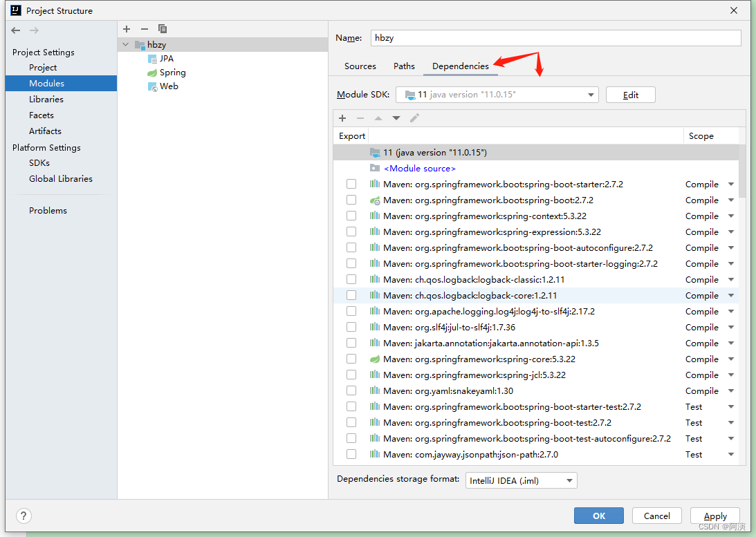Tick export checkbox for spring-context:5.3.22

351,216
